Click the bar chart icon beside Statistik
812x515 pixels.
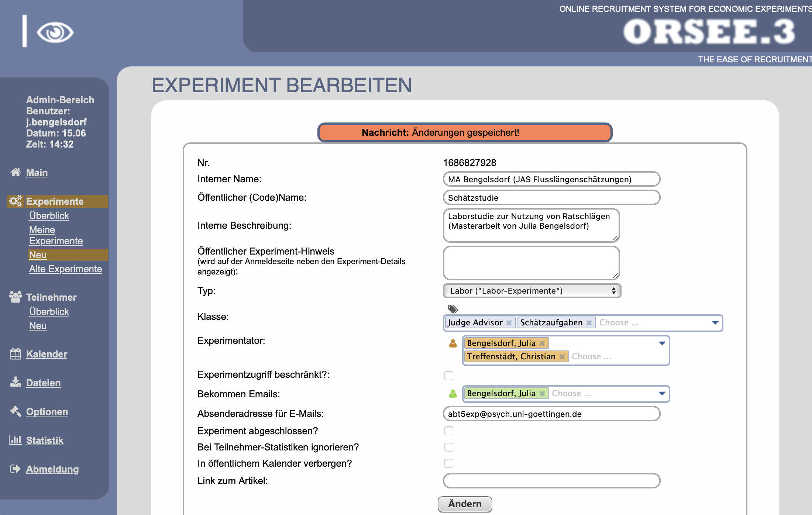[x=16, y=440]
